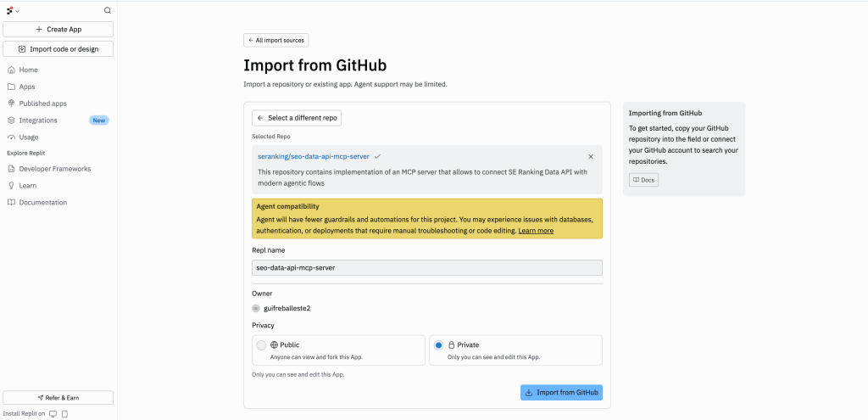
Task: Open Integrations in the sidebar
Action: point(38,120)
